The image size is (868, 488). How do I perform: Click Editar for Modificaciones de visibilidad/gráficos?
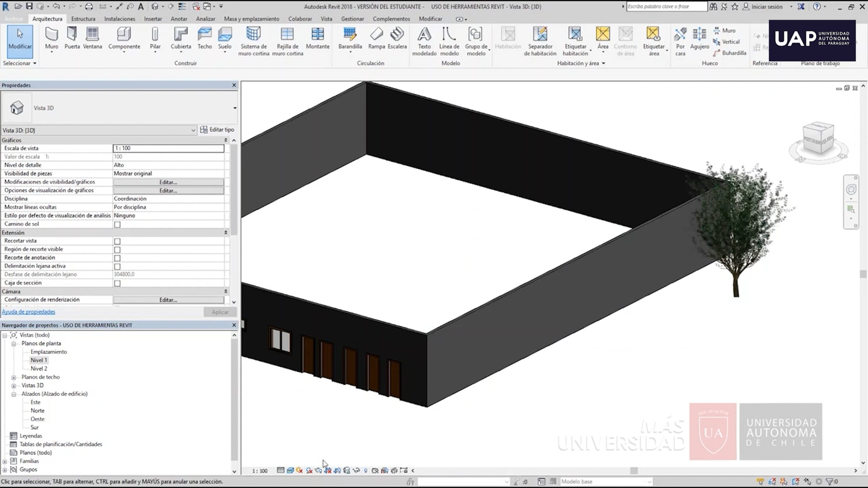pos(168,182)
